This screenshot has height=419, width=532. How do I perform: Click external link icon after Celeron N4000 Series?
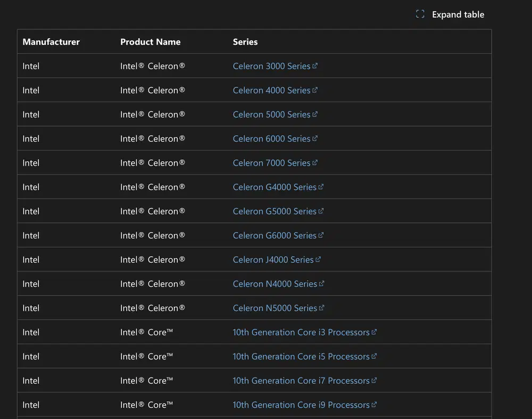pos(321,283)
